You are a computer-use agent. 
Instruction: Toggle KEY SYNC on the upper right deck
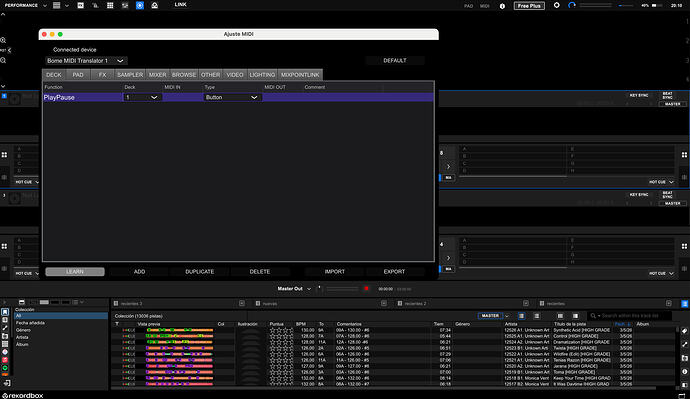(639, 95)
